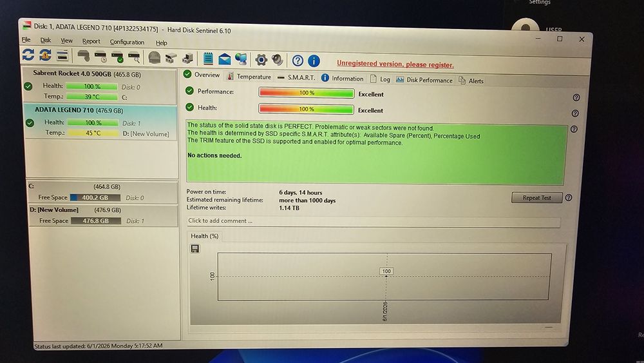Click the drive-with-clock toolbar icon

pos(100,57)
